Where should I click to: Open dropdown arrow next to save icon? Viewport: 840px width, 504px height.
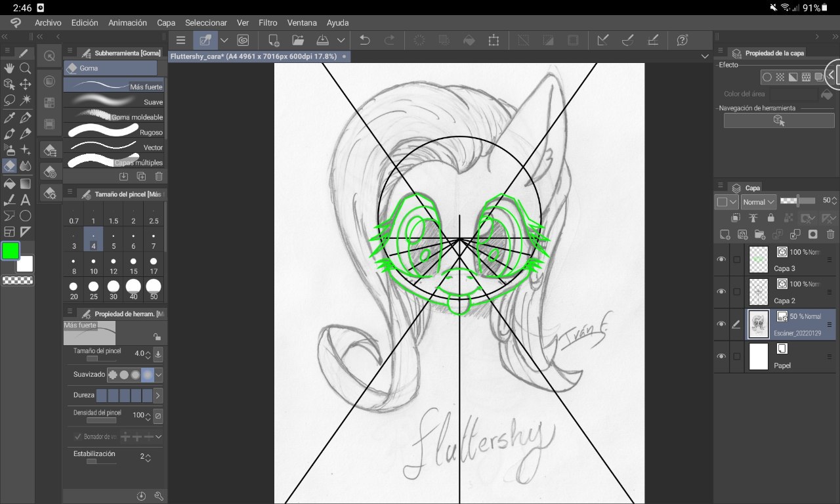click(x=341, y=40)
